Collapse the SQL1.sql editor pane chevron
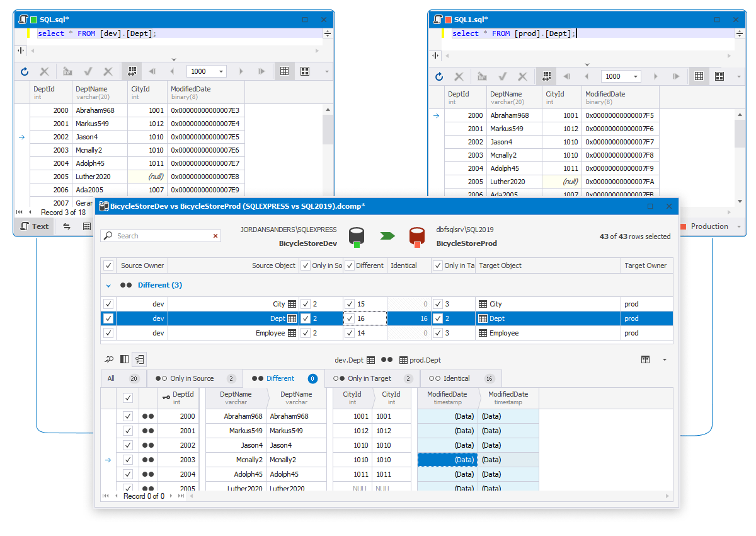This screenshot has height=536, width=756. (587, 64)
